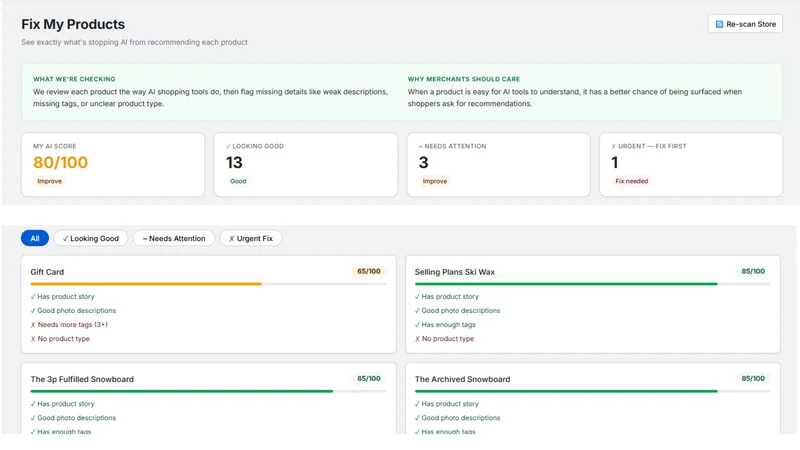Click the Fix My Products heading

(x=73, y=24)
